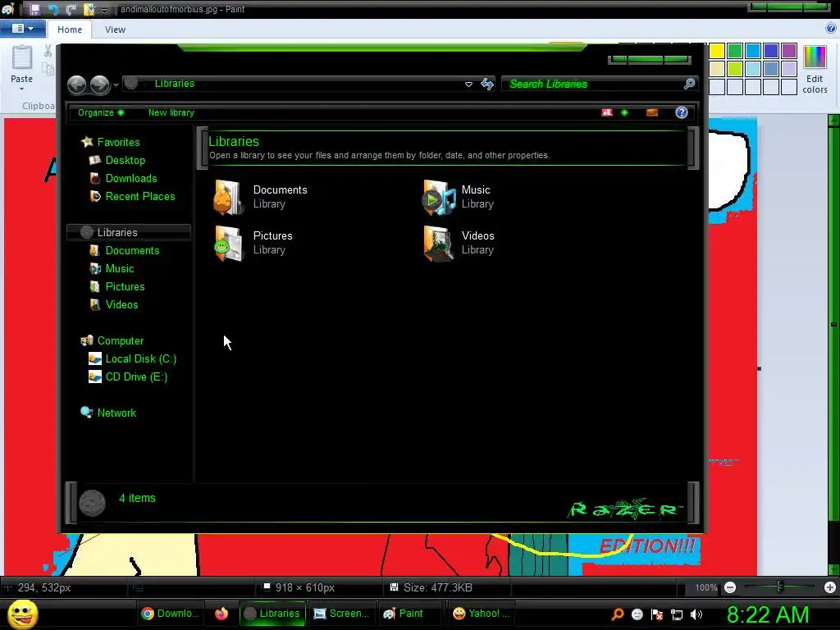Open Paint Help question mark icon
840x630 pixels.
click(831, 29)
